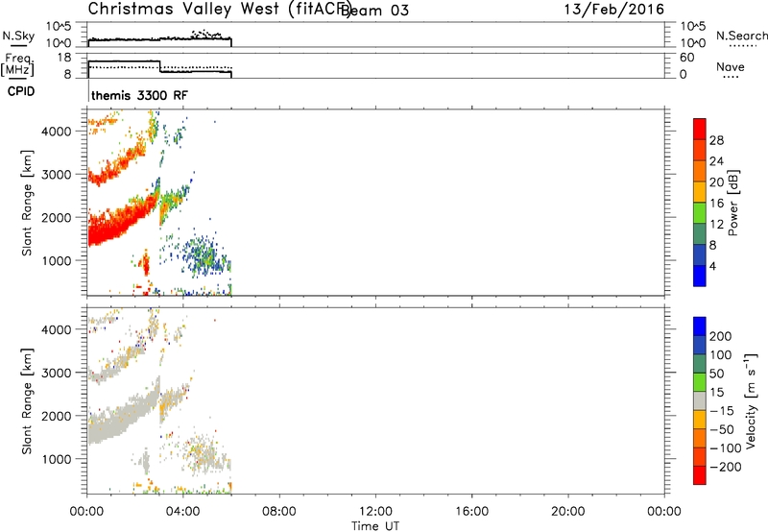Click the 'themis 3300 RF' text
Image resolution: width=768 pixels, height=532 pixels.
click(x=139, y=95)
